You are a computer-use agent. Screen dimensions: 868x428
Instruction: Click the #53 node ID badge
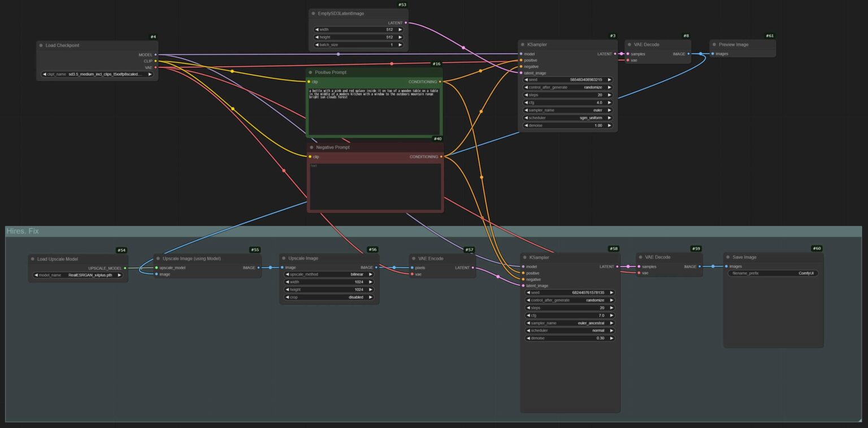tap(402, 5)
